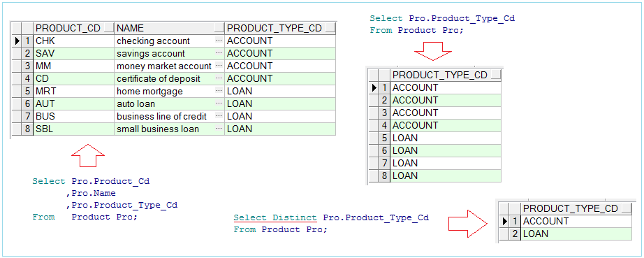Click row number 8 in the main grid
This screenshot has width=644, height=258.
(27, 129)
